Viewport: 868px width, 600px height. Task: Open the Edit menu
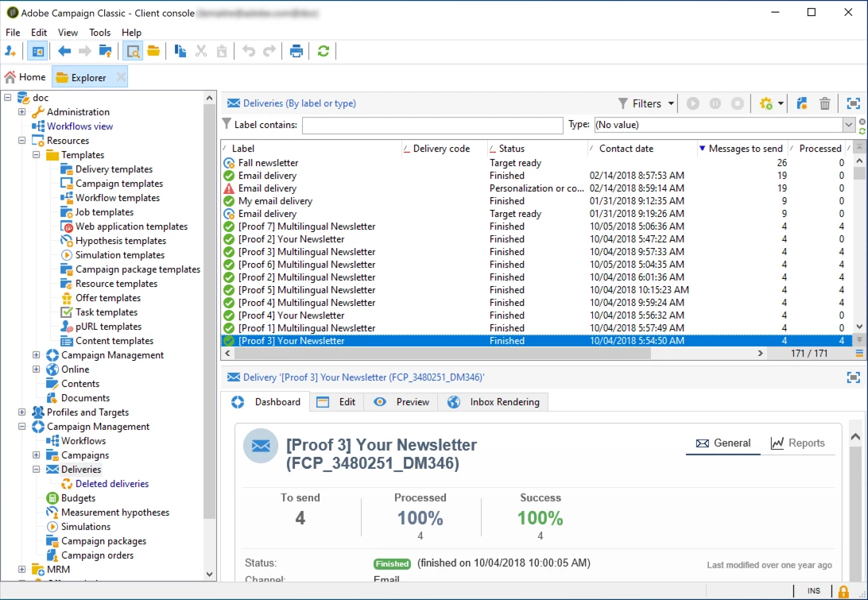pos(39,33)
